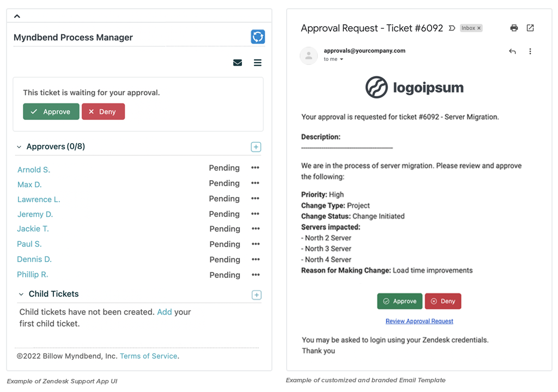Add an approver with plus icon
The height and width of the screenshot is (392, 558).
pos(256,147)
